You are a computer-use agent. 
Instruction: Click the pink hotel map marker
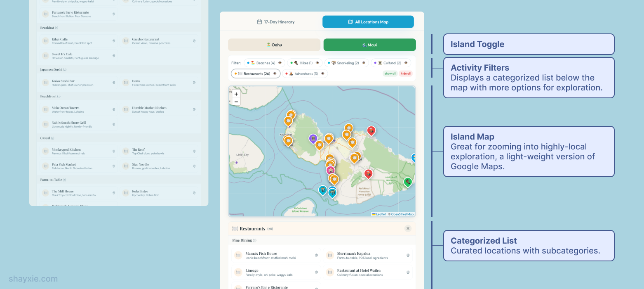[330, 170]
